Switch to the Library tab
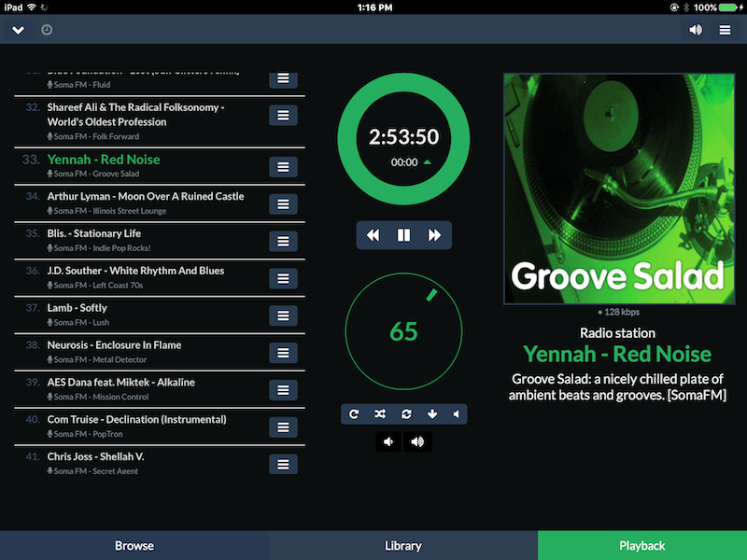This screenshot has width=747, height=560. coord(403,546)
